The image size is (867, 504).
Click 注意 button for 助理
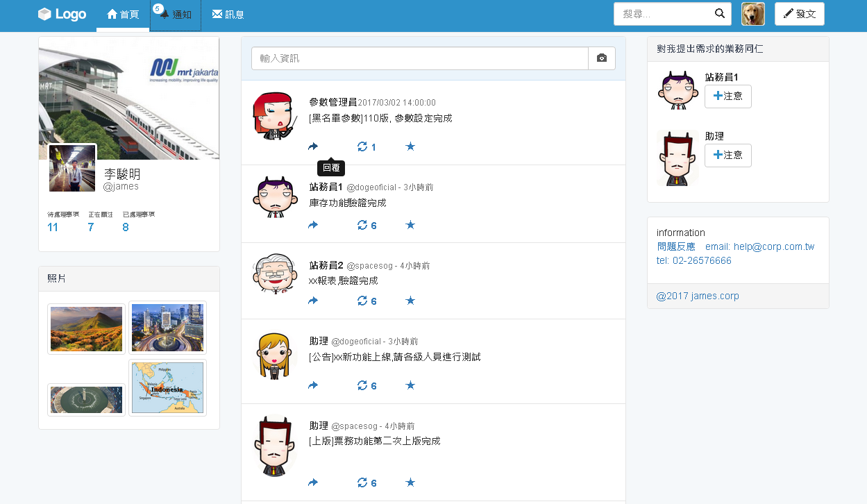[x=727, y=156]
